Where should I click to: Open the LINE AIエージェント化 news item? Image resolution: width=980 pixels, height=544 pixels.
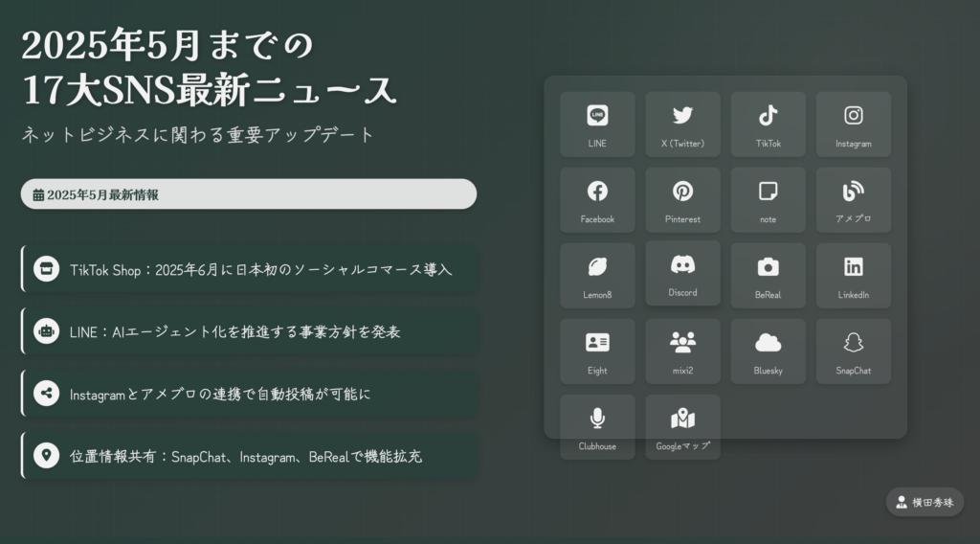pos(249,331)
